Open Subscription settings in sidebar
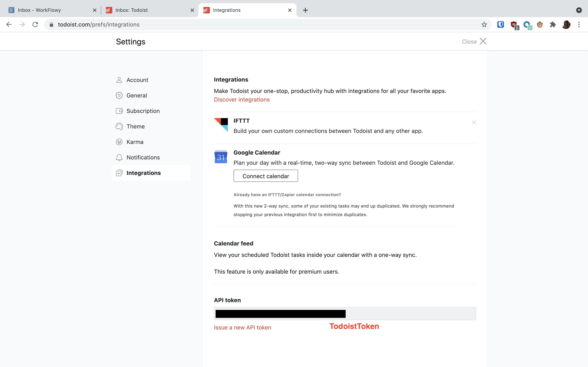The height and width of the screenshot is (367, 588). 143,111
